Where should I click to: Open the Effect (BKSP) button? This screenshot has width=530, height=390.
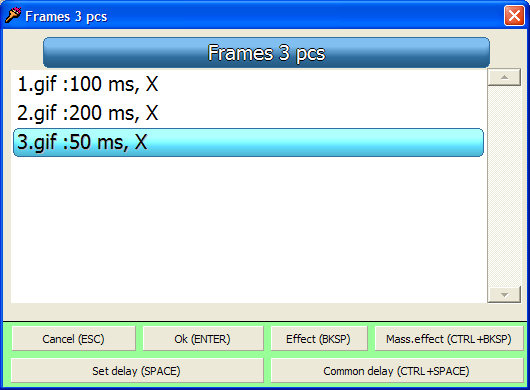319,339
